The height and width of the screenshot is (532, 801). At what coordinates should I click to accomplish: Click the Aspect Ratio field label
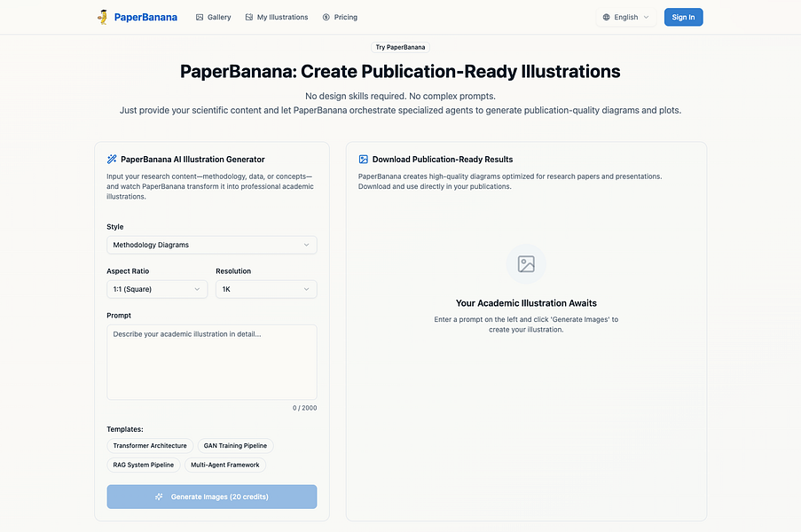click(128, 271)
